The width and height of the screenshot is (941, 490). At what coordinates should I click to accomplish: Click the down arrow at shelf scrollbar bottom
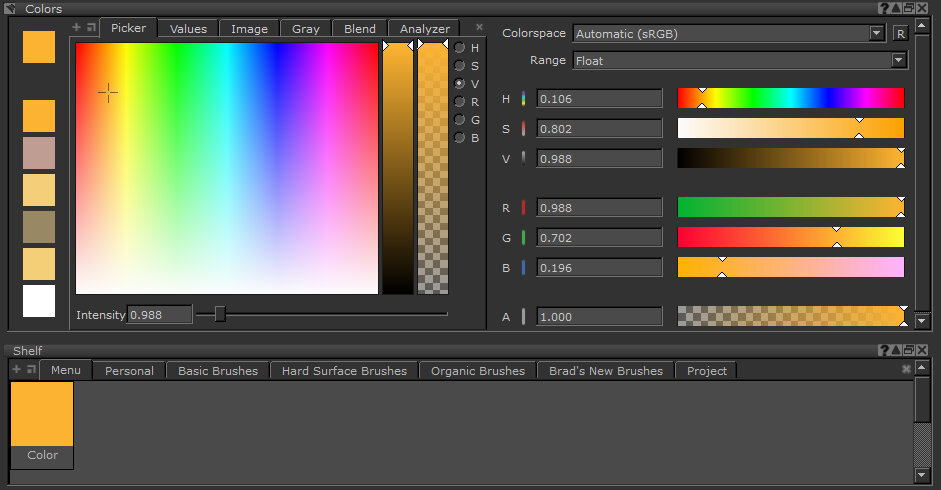tap(922, 474)
